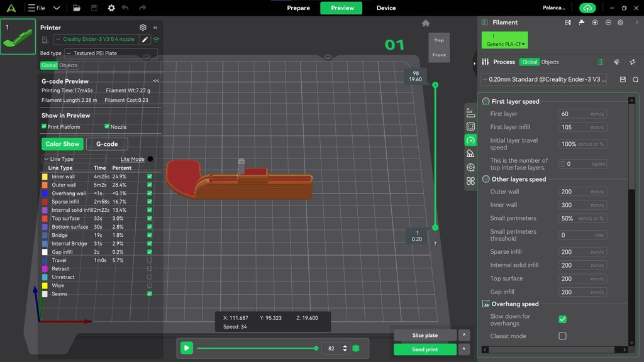Switch to the Device tab
This screenshot has width=644, height=362.
(386, 8)
